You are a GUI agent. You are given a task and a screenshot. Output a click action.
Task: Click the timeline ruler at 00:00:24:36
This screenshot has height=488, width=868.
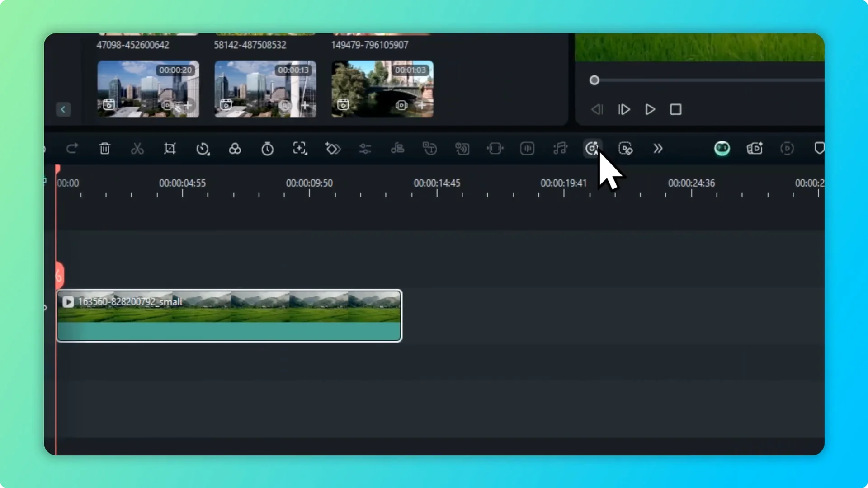click(x=692, y=183)
